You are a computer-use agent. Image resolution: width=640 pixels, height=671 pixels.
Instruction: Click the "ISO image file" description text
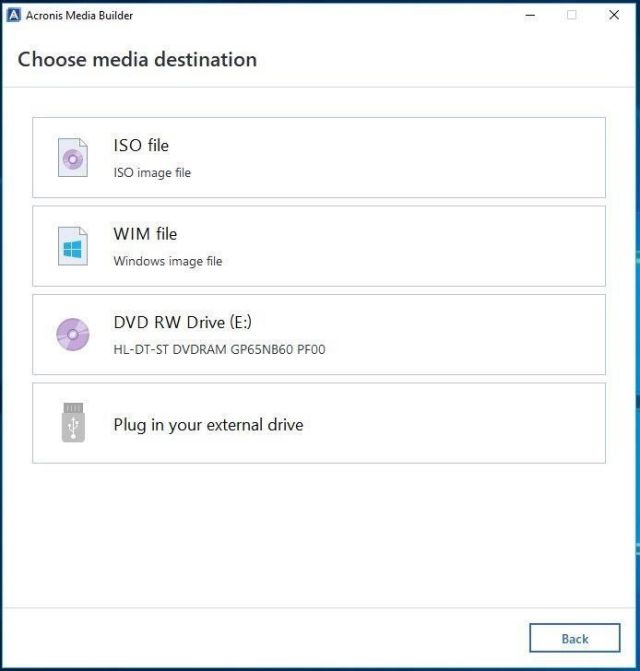tap(152, 173)
